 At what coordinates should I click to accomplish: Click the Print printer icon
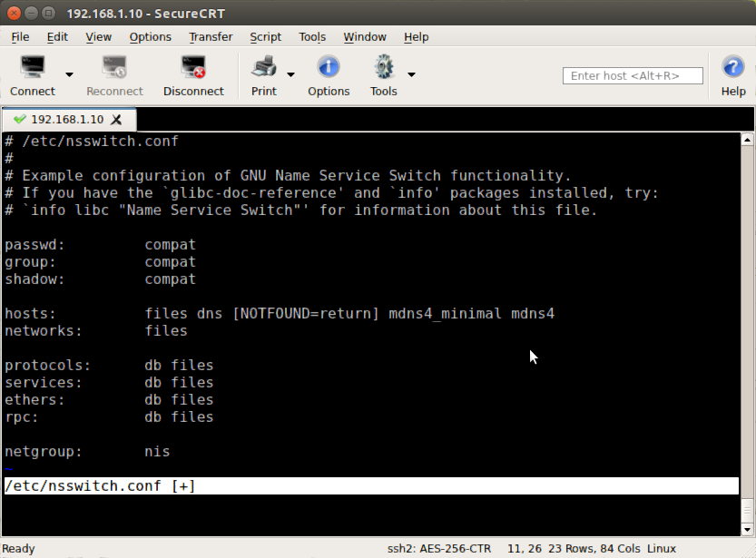[264, 67]
